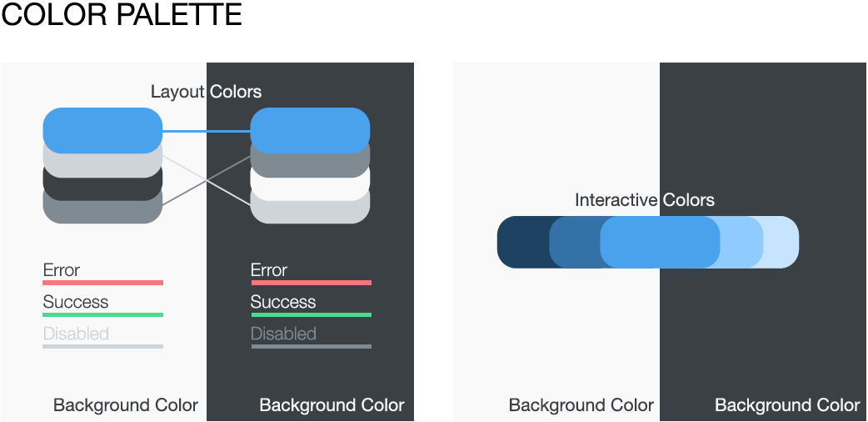Click Success label on light background
Image resolution: width=868 pixels, height=422 pixels.
pos(76,302)
